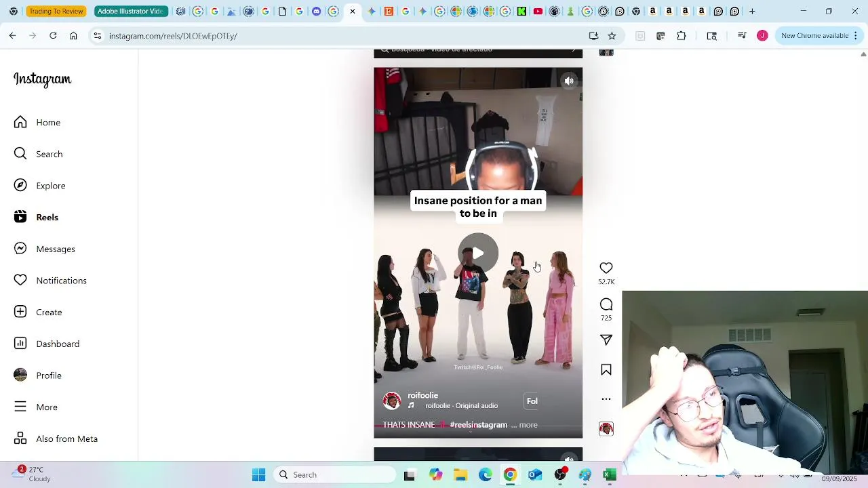Go back in the browser
Image resolution: width=868 pixels, height=488 pixels.
(x=12, y=36)
